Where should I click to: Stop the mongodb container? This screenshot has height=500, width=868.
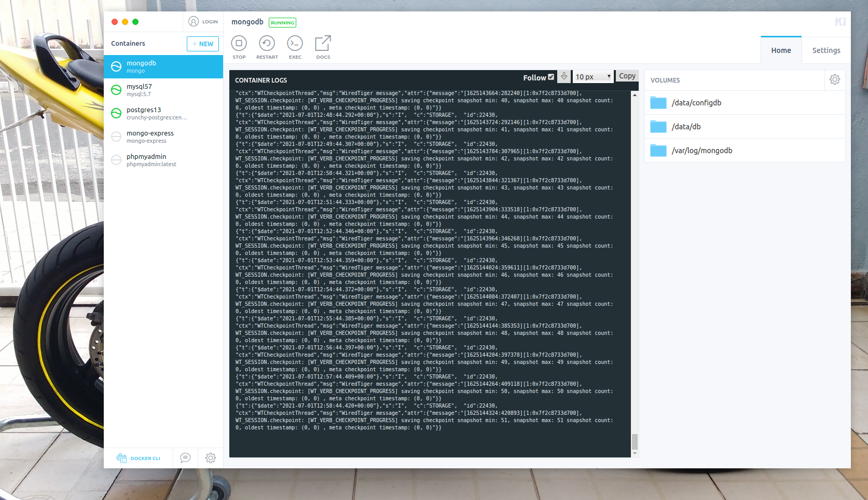239,47
